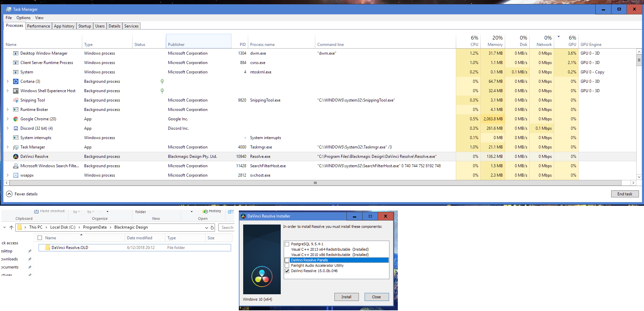This screenshot has width=644, height=311.
Task: Click ProgramData in the Explorer breadcrumb
Action: pos(95,227)
